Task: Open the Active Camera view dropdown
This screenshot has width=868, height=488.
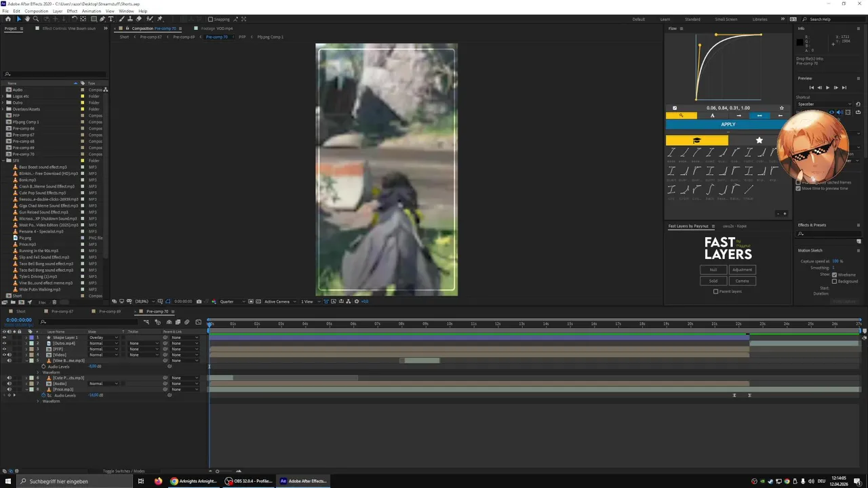Action: (x=280, y=302)
